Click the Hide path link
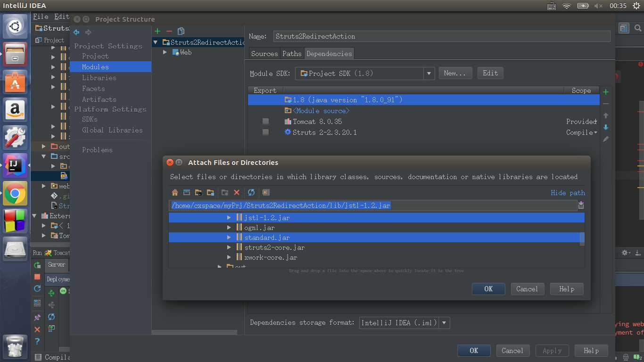This screenshot has height=362, width=644. point(568,193)
